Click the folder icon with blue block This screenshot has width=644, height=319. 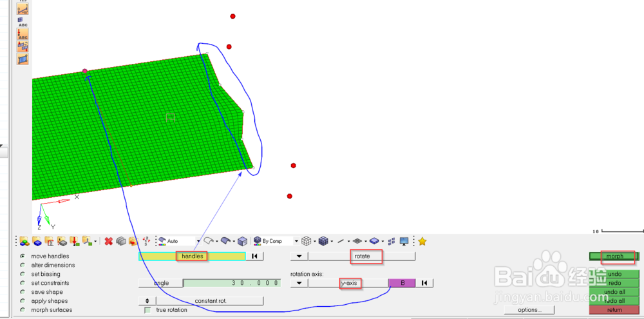[37, 241]
